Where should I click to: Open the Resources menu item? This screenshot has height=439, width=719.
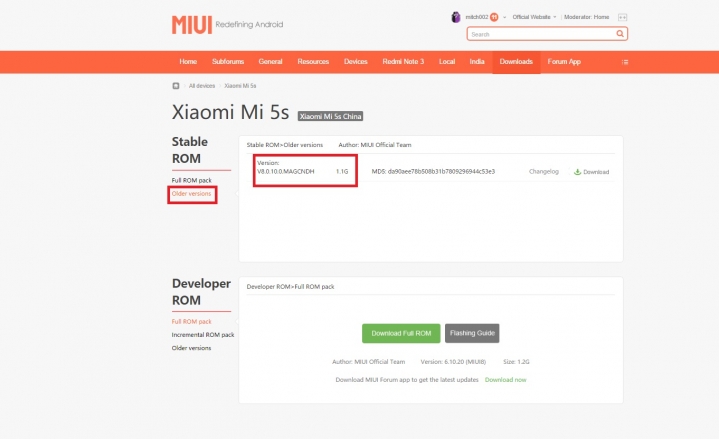coord(313,61)
